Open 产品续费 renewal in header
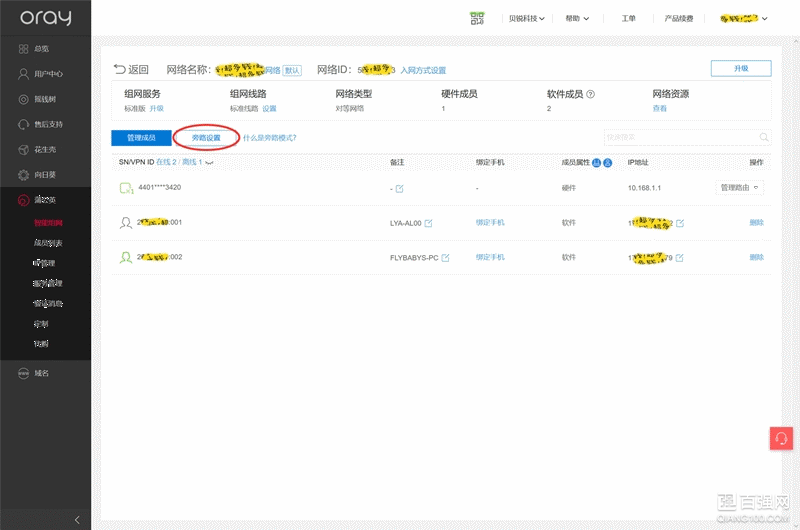 click(x=679, y=18)
